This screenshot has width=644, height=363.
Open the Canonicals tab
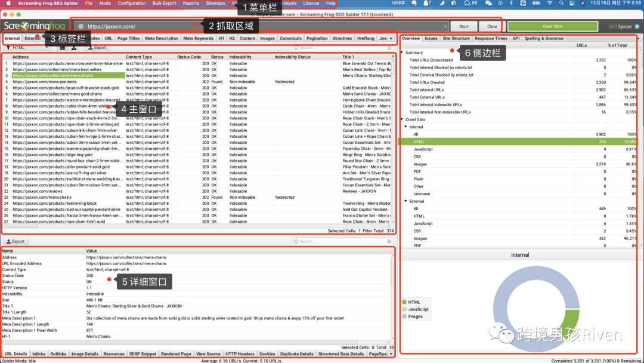291,38
